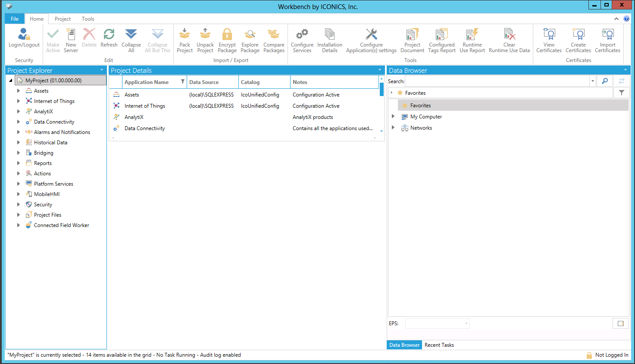
Task: Open View Certificates
Action: (x=549, y=35)
